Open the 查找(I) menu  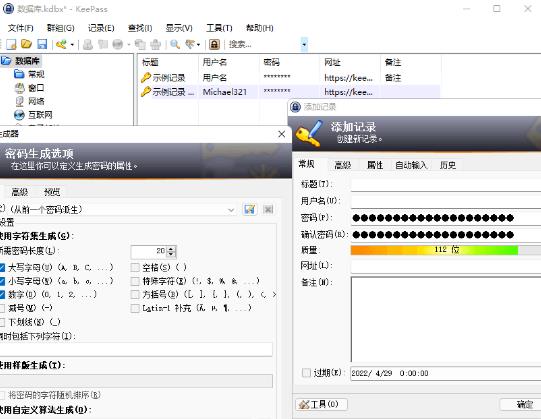[x=140, y=28]
